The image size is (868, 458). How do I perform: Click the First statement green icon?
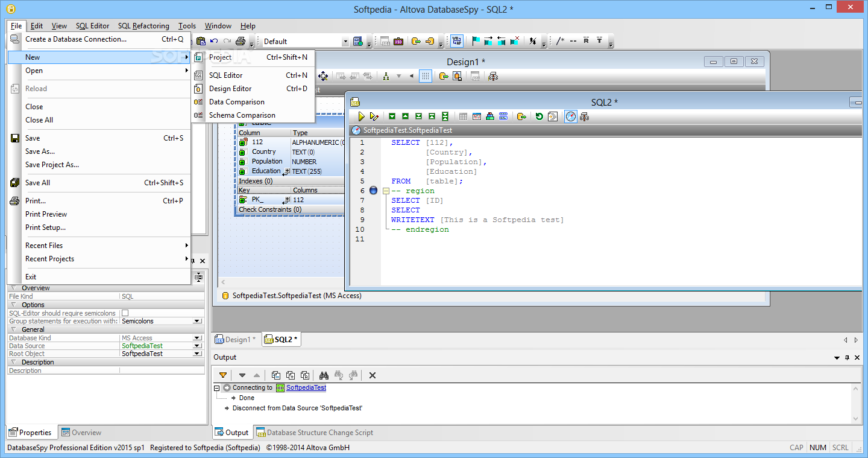432,116
